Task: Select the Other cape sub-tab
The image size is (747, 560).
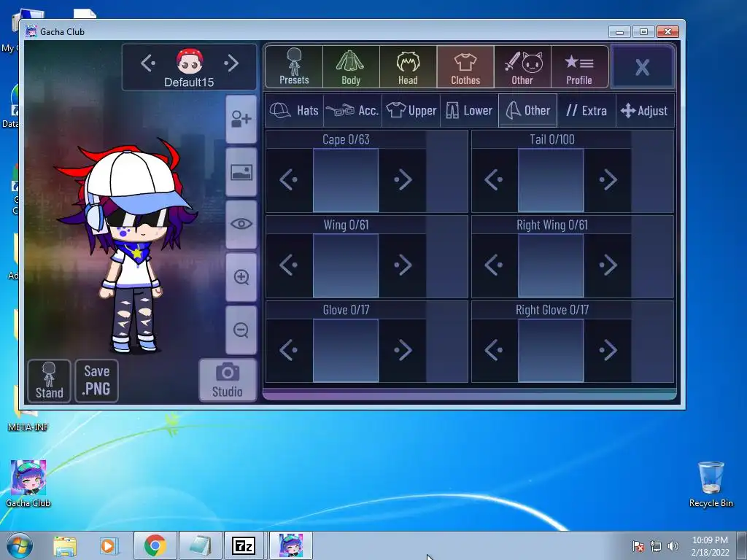Action: tap(528, 111)
